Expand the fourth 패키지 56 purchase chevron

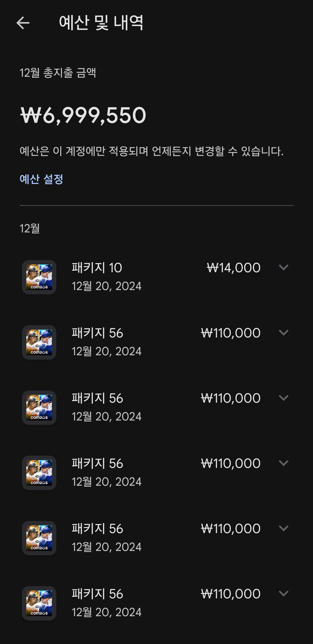click(x=283, y=529)
